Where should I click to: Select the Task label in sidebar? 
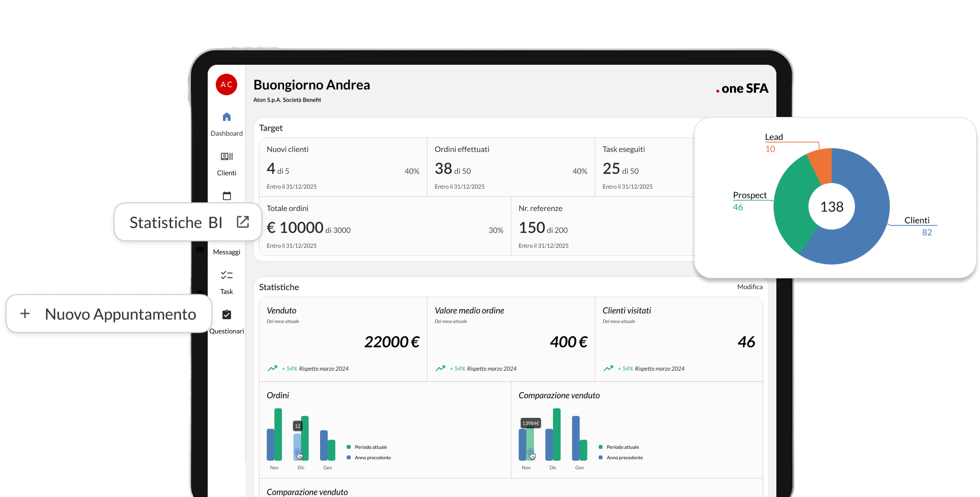pyautogui.click(x=227, y=291)
